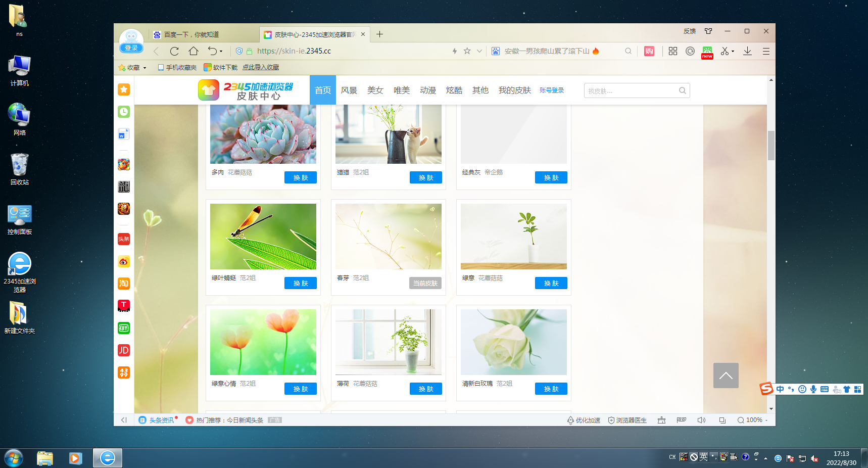The image size is (868, 468).
Task: Go to browser home page icon
Action: [x=194, y=51]
